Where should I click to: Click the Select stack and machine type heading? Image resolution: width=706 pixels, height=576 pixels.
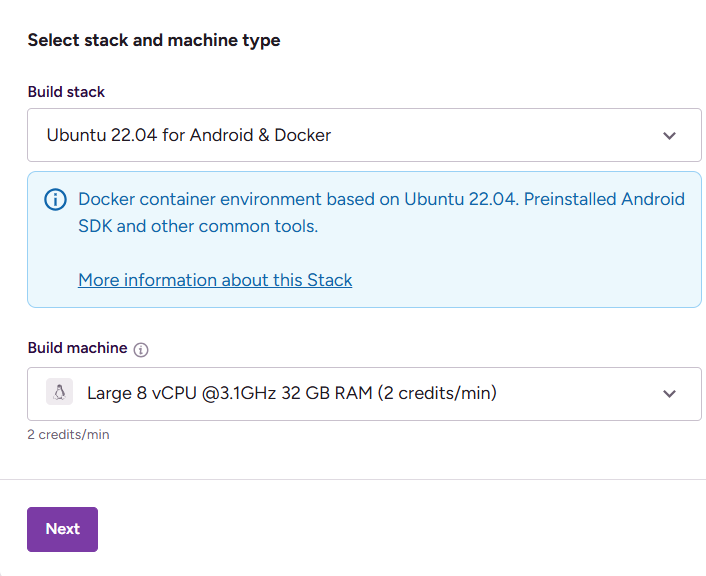(154, 40)
